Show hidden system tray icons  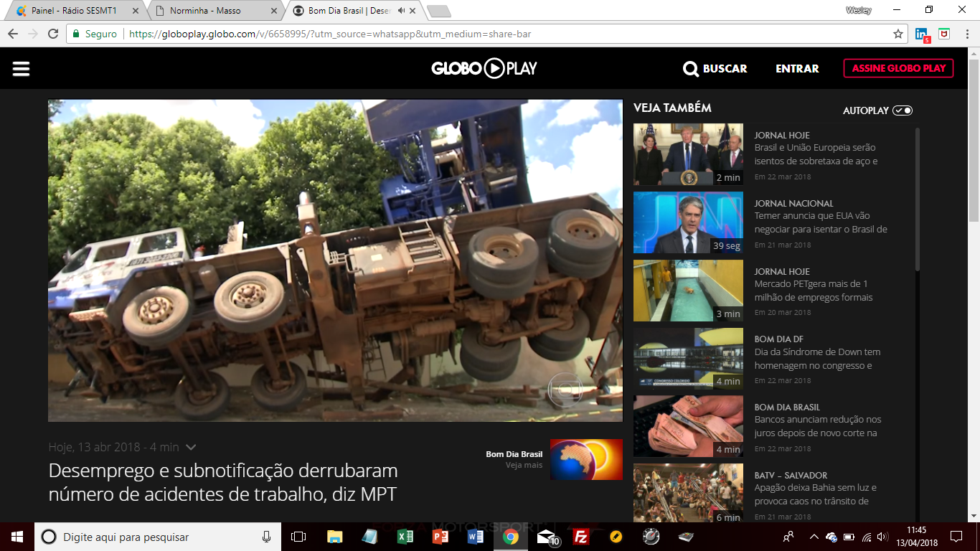pyautogui.click(x=814, y=537)
